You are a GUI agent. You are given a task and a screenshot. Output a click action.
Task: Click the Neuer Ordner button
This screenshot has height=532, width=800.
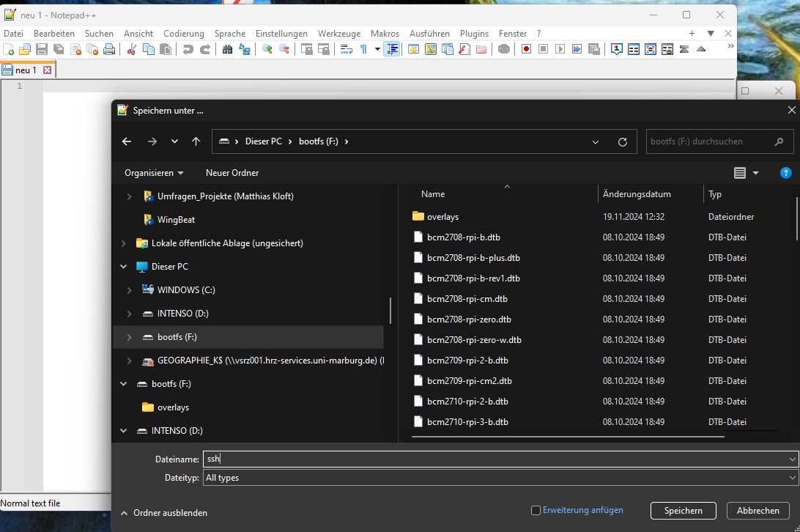(232, 173)
